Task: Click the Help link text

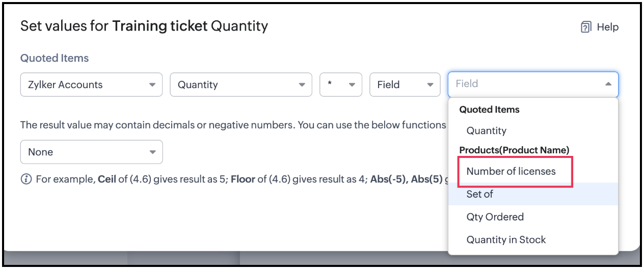Action: tap(607, 27)
